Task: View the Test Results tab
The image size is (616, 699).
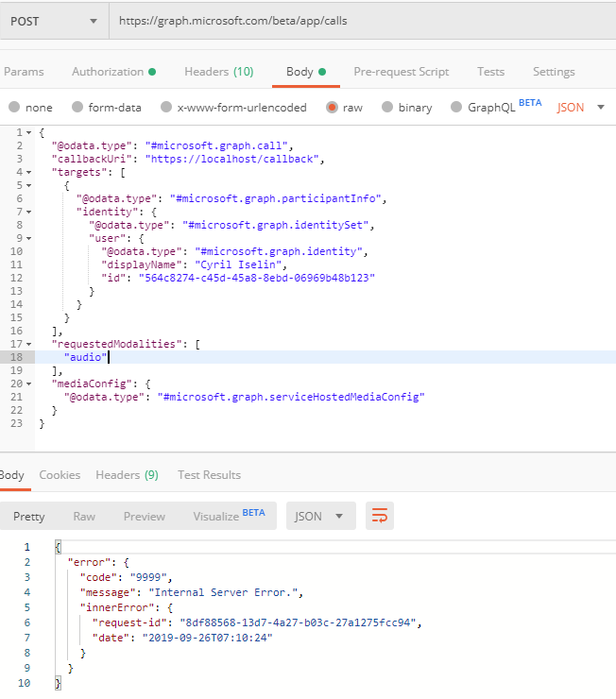Action: coord(208,475)
